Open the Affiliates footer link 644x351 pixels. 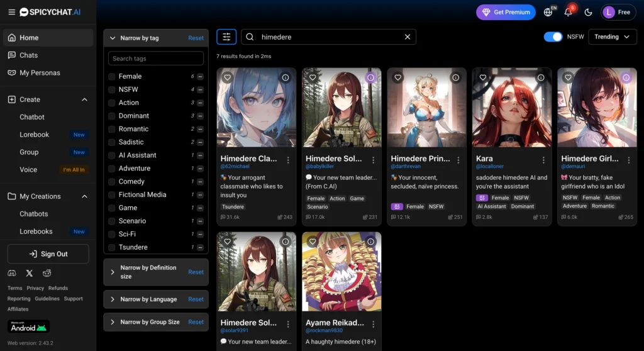coord(18,309)
